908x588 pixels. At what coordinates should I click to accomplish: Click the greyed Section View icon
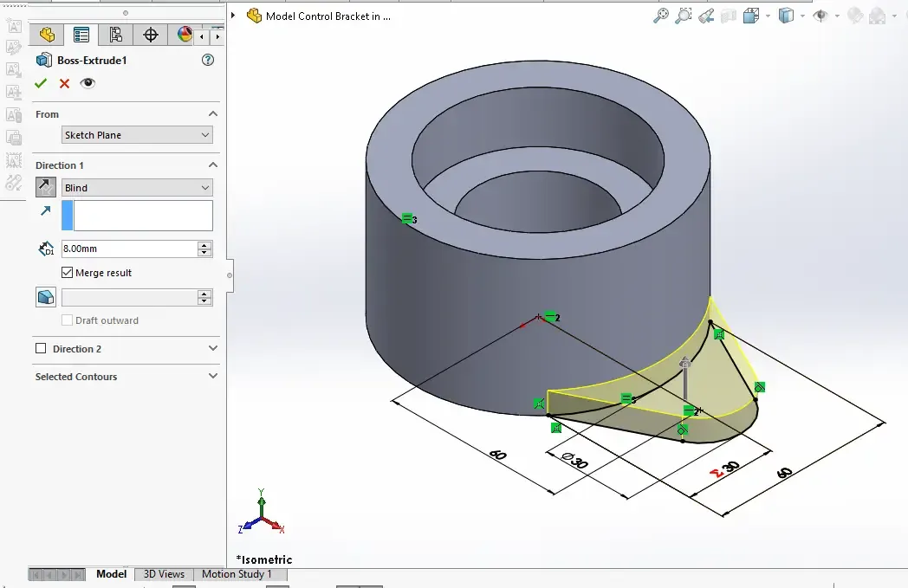click(729, 16)
